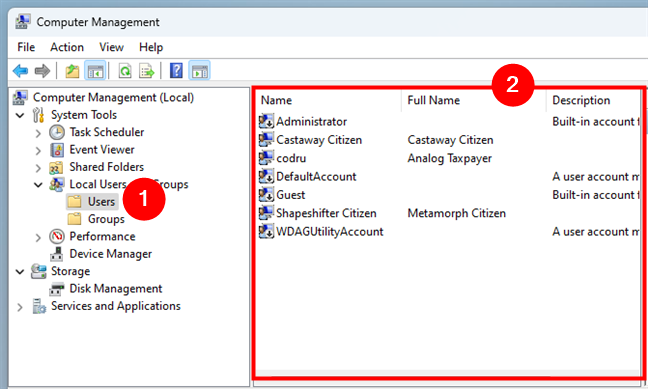648x389 pixels.
Task: Select the Shapeshifter Citizen user name
Action: click(326, 213)
